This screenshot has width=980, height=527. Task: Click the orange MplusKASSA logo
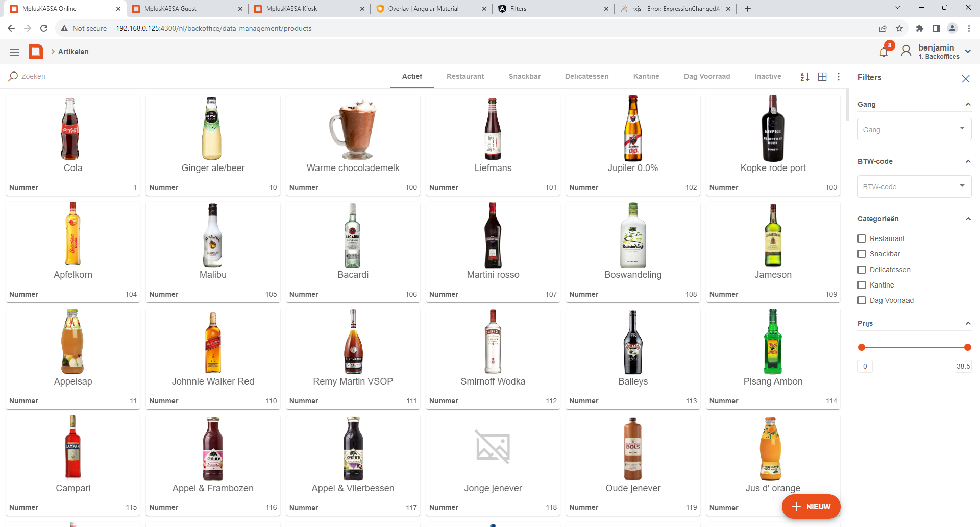point(36,52)
